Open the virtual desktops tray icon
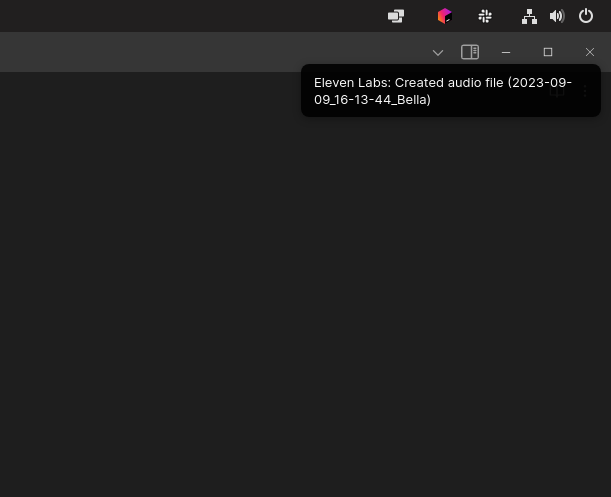This screenshot has height=497, width=611. [396, 16]
